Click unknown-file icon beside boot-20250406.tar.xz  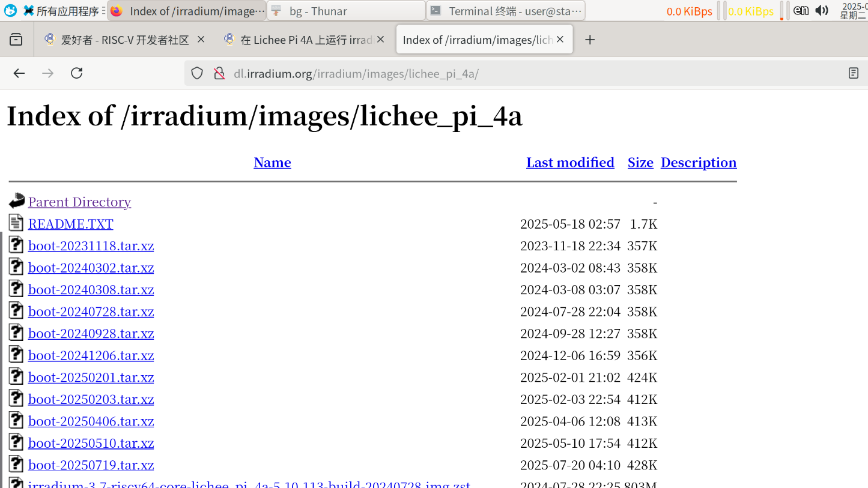[x=16, y=420]
